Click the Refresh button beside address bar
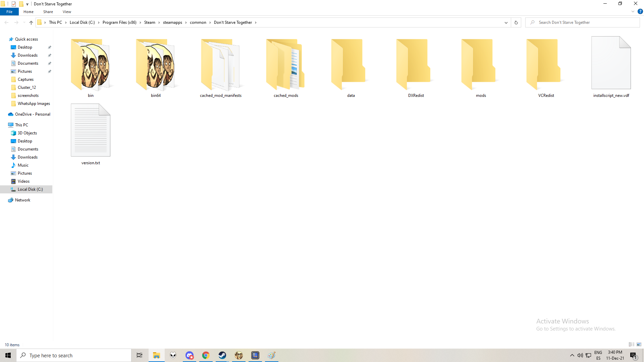The height and width of the screenshot is (362, 644). tap(516, 22)
